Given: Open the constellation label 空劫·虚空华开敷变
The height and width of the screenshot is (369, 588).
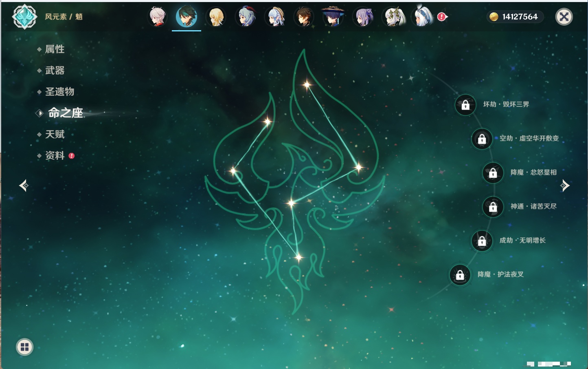Looking at the screenshot, I should pyautogui.click(x=529, y=138).
